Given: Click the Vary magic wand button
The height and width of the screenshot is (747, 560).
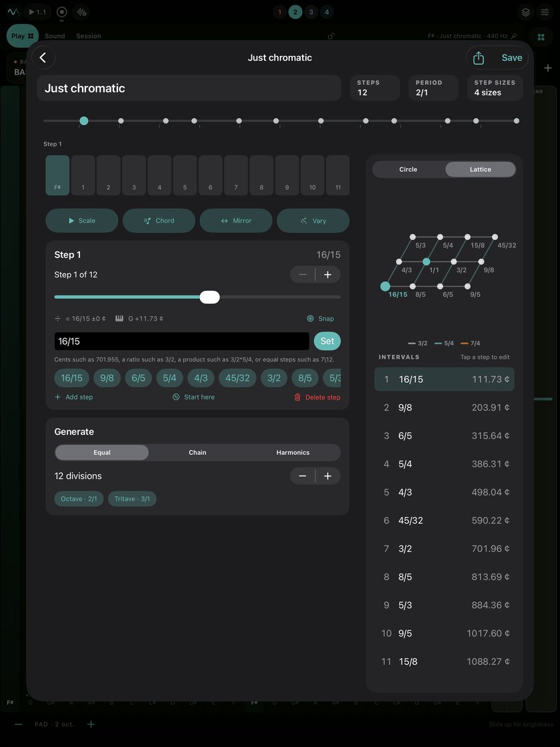Looking at the screenshot, I should [313, 221].
